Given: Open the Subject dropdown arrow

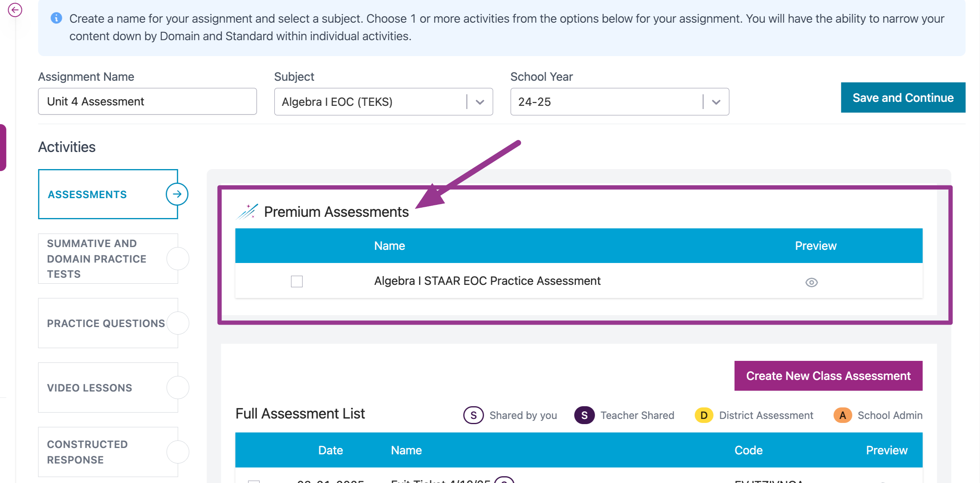Looking at the screenshot, I should [x=480, y=102].
